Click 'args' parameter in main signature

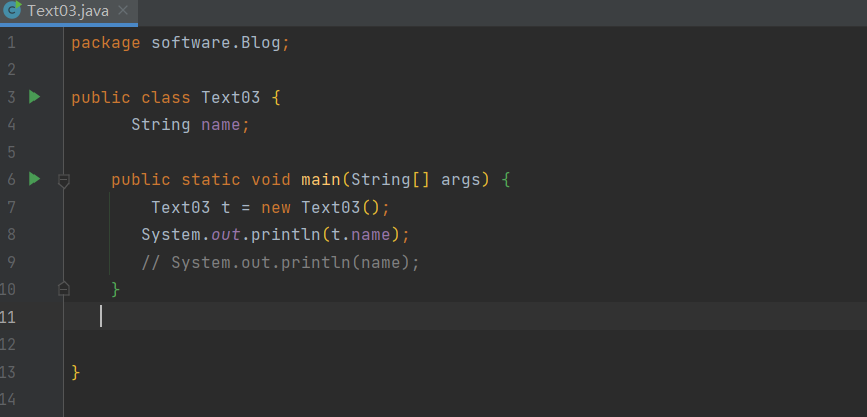pos(461,180)
